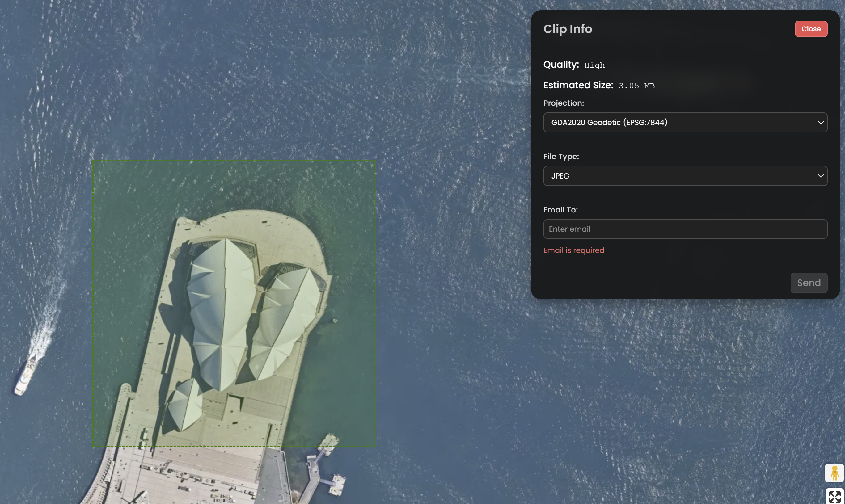Click the 'Email To:' field label
This screenshot has width=845, height=504.
click(560, 210)
